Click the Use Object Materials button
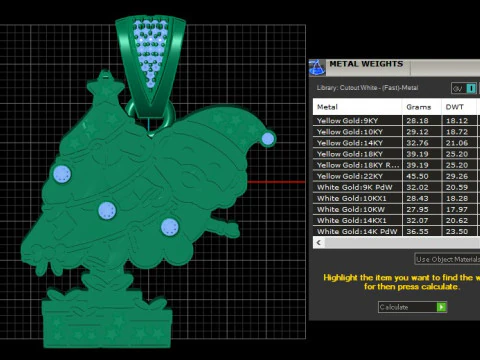 [x=447, y=259]
